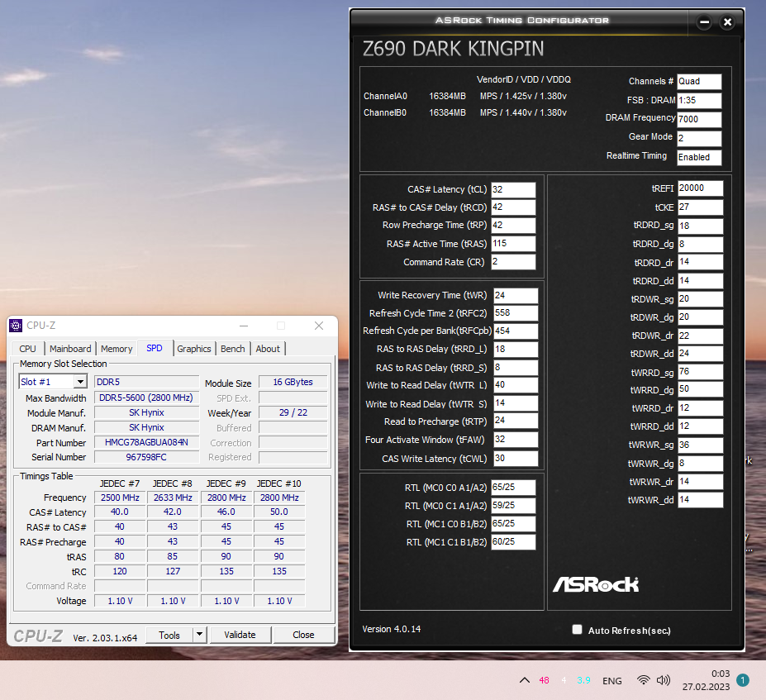Image resolution: width=766 pixels, height=700 pixels.
Task: Click the Realtime Timing Enabled field
Action: [699, 157]
